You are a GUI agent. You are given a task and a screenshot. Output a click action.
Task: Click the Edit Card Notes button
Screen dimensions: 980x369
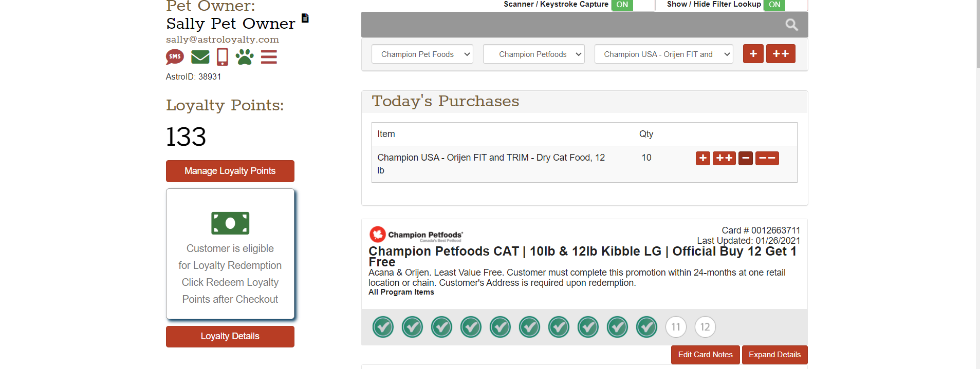click(705, 355)
